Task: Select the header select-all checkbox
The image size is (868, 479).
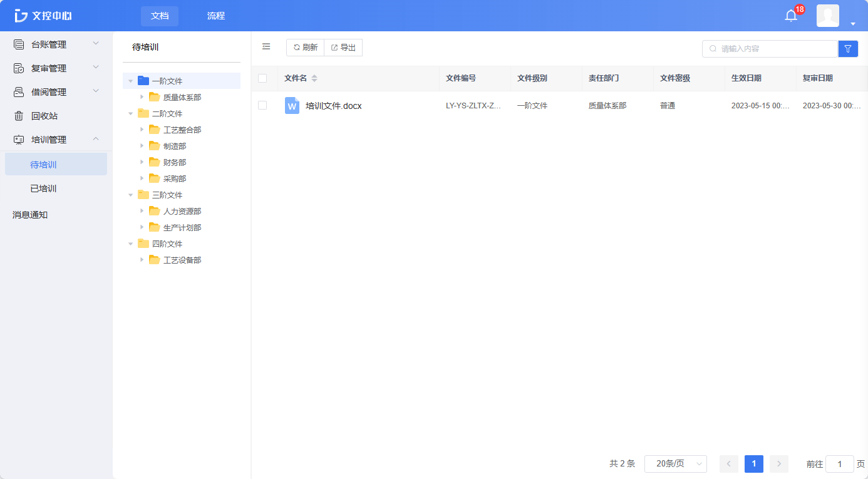Action: point(262,78)
